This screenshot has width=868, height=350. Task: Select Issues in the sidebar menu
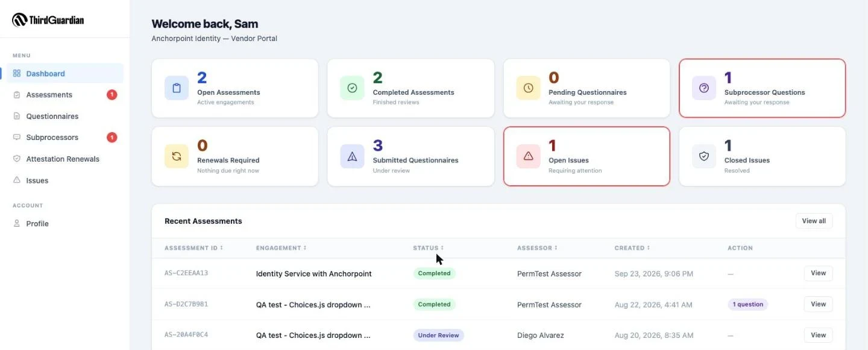[x=65, y=180]
